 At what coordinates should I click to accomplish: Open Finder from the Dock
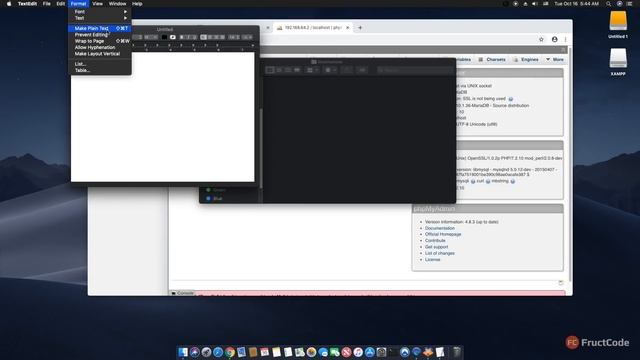coord(183,352)
